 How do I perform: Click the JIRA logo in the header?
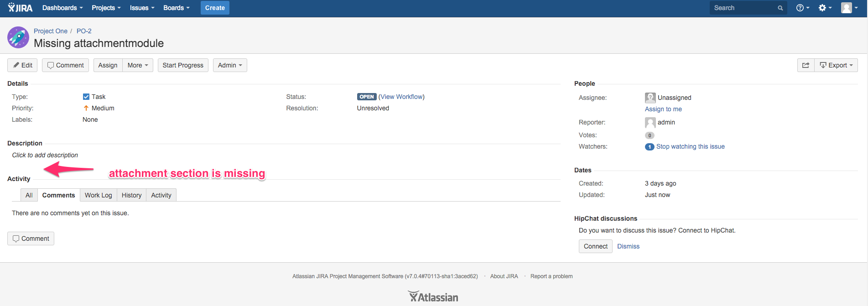click(x=21, y=8)
